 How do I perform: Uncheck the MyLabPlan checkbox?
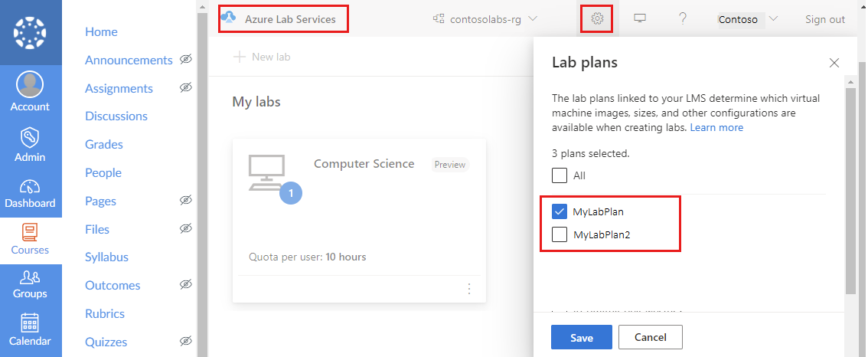(560, 211)
